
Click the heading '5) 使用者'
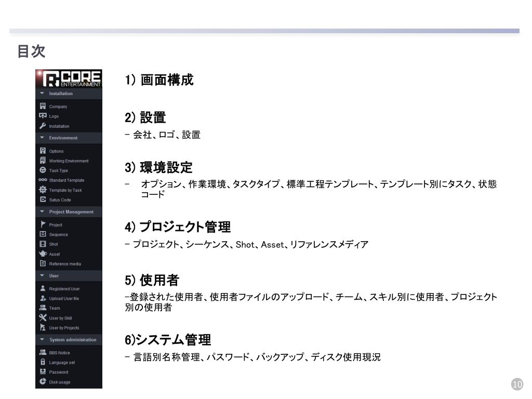pyautogui.click(x=152, y=280)
